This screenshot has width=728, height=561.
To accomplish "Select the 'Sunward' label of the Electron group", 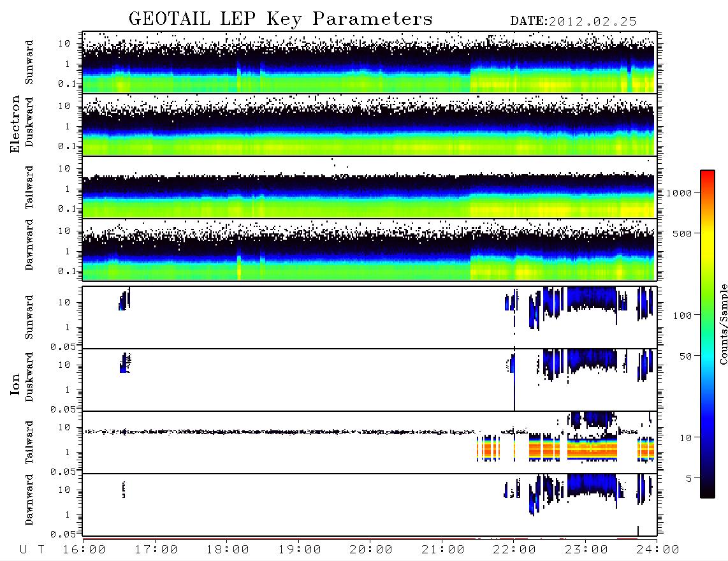I will click(29, 62).
